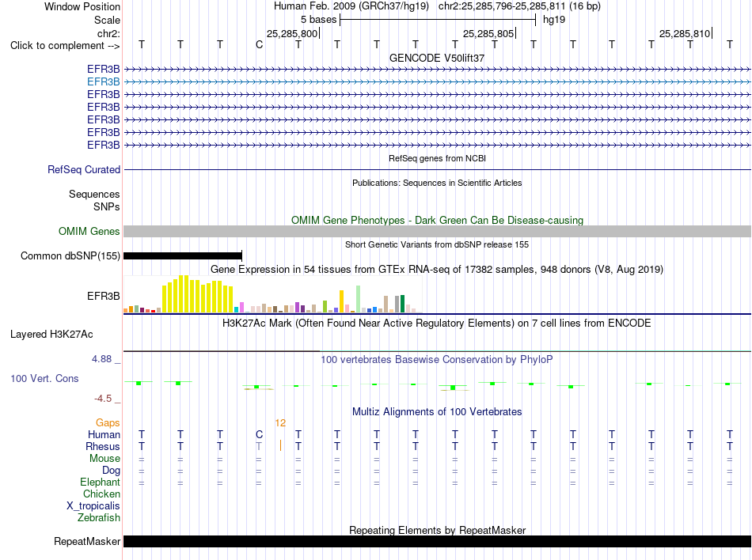This screenshot has width=752, height=560.
Task: Click the Elephant alignment row label
Action: 100,482
